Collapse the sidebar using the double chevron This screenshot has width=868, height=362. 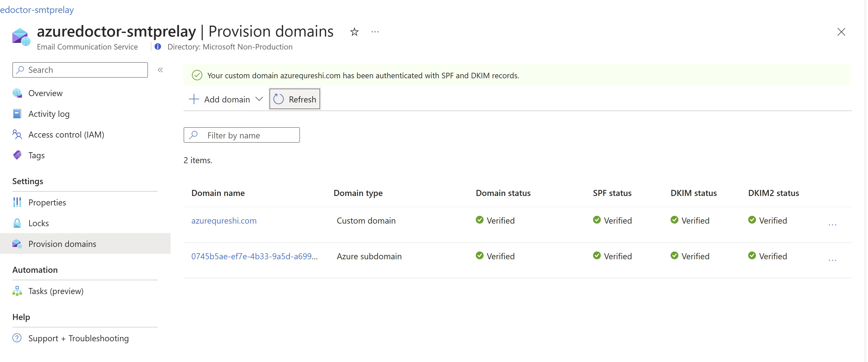point(160,70)
